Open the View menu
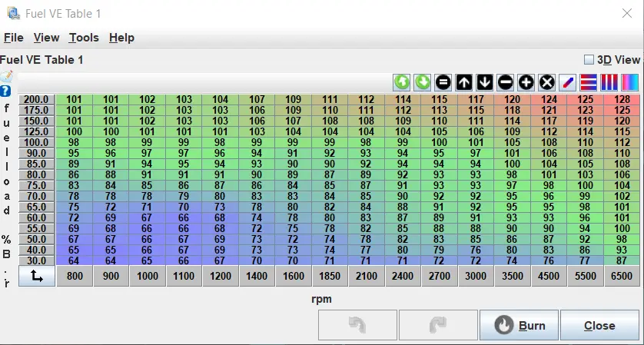 click(46, 38)
